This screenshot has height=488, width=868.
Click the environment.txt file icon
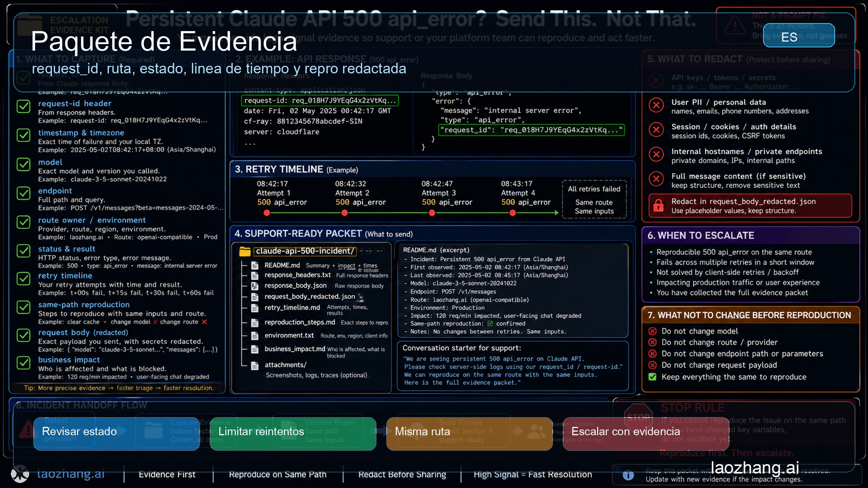click(x=255, y=336)
